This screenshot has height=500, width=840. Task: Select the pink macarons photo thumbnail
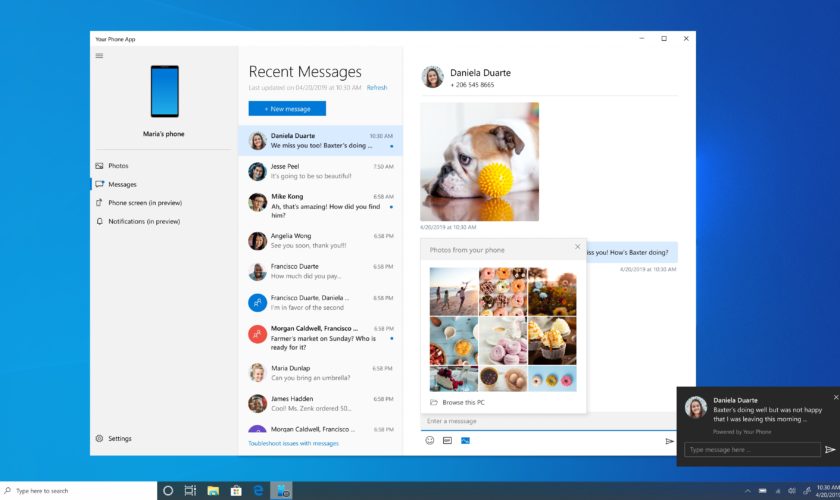pyautogui.click(x=502, y=341)
